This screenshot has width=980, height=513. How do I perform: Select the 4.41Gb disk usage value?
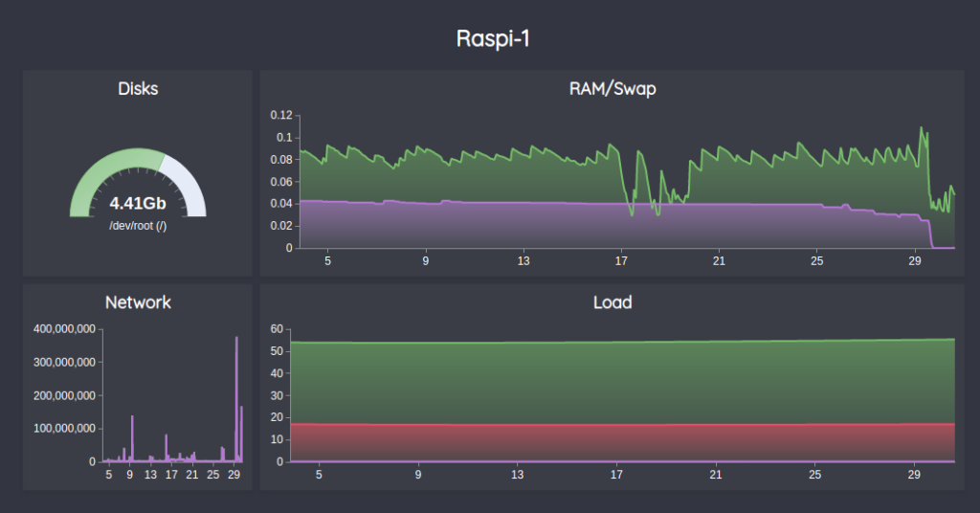138,203
